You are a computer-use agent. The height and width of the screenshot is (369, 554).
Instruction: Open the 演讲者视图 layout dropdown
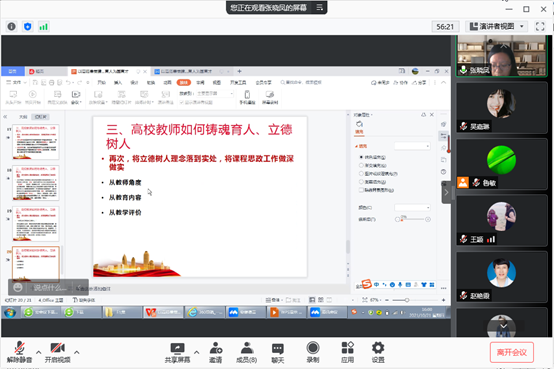(496, 27)
